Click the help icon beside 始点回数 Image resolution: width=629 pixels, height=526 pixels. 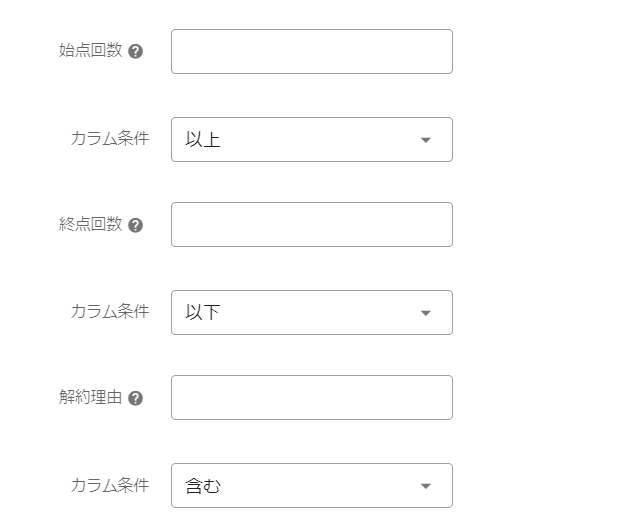click(x=136, y=51)
